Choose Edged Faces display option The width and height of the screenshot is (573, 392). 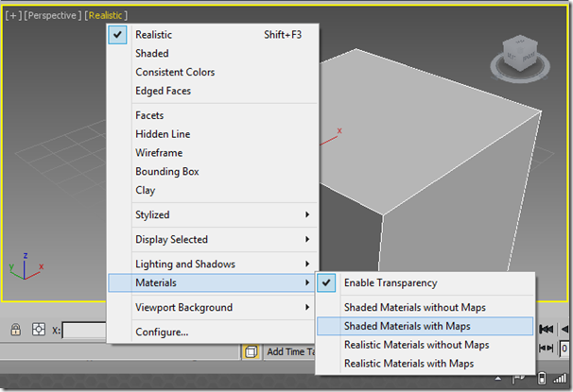pyautogui.click(x=163, y=91)
